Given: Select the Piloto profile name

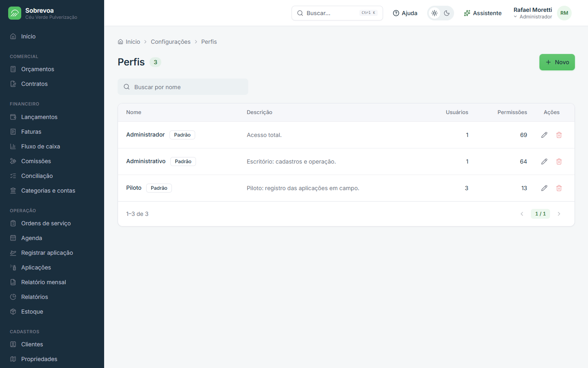Looking at the screenshot, I should coord(134,188).
